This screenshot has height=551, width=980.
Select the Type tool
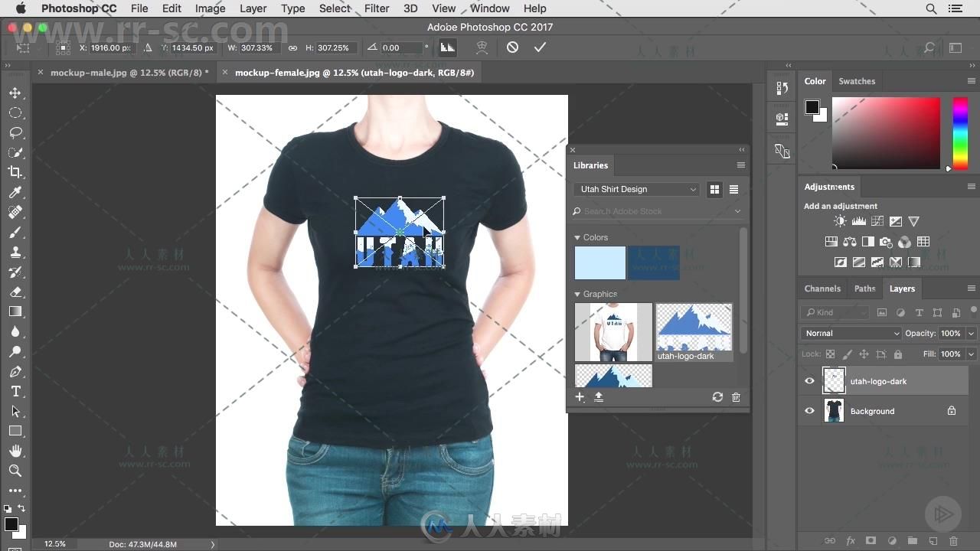tap(15, 391)
